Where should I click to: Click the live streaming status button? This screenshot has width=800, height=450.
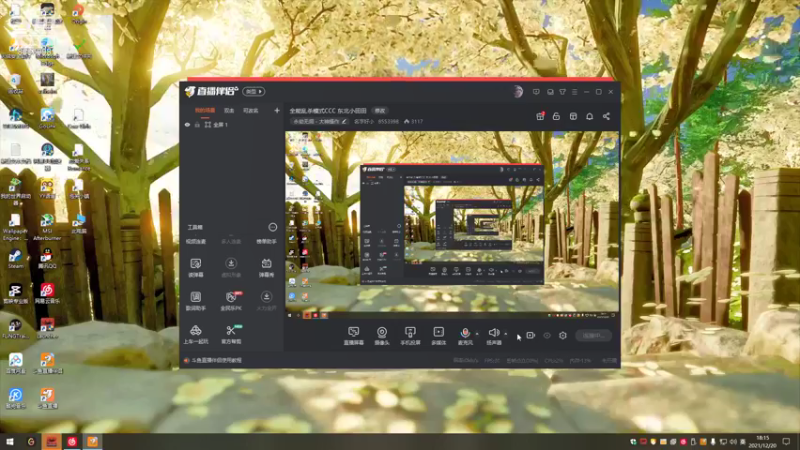coord(593,336)
